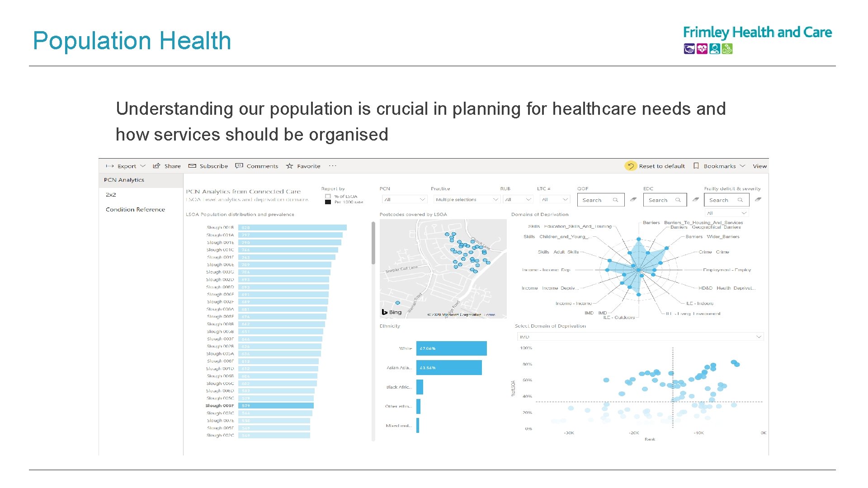Check the % of LSOA option
868x488 pixels.
tap(327, 196)
